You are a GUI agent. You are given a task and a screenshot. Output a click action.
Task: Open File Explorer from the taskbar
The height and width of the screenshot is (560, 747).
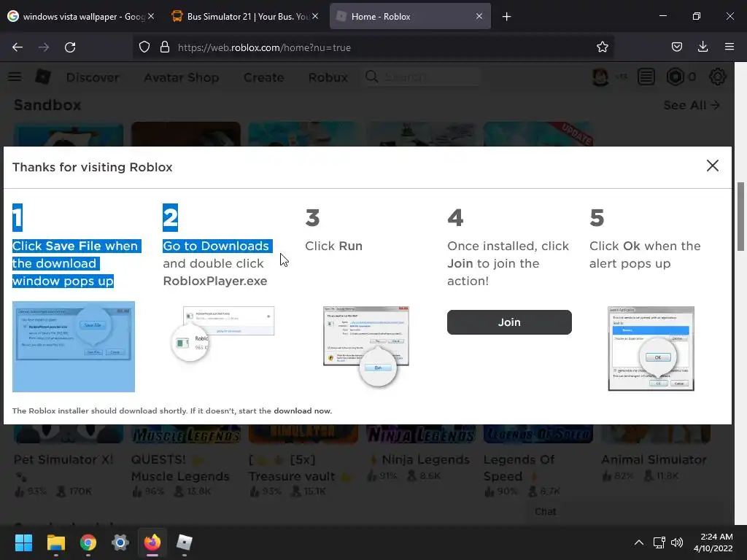coord(55,542)
